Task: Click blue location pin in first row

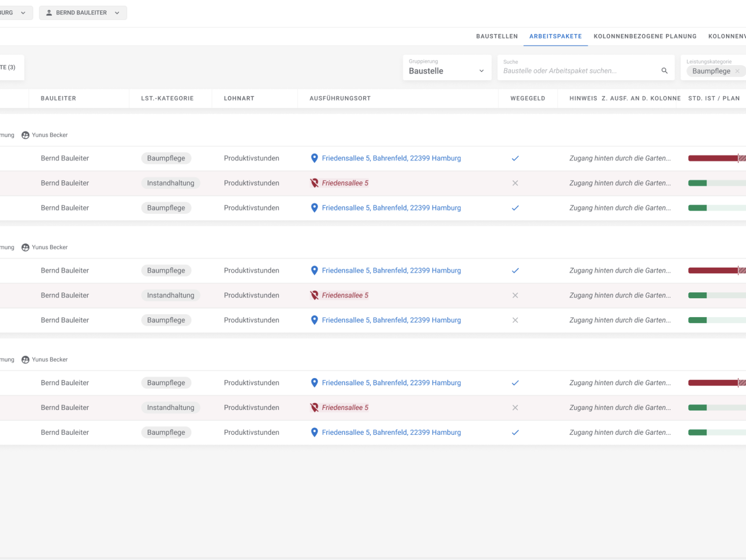Action: (314, 158)
